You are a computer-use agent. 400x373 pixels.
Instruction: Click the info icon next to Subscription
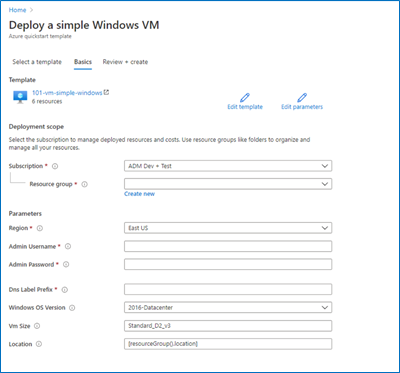(55, 166)
